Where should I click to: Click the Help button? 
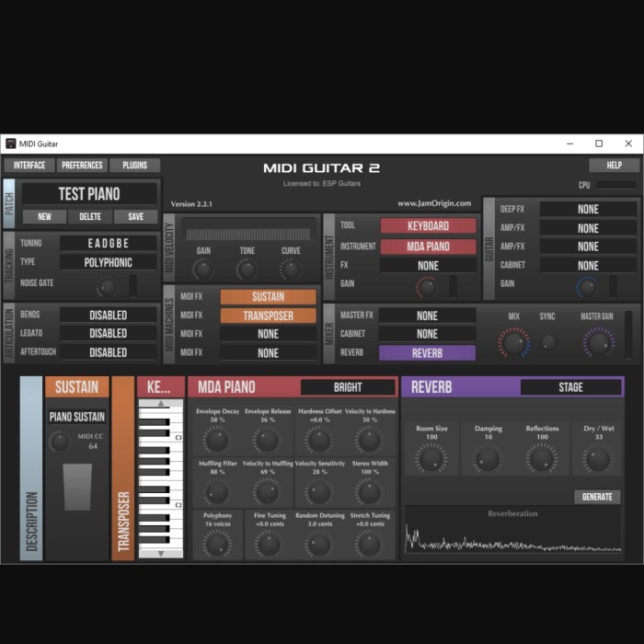tap(614, 165)
